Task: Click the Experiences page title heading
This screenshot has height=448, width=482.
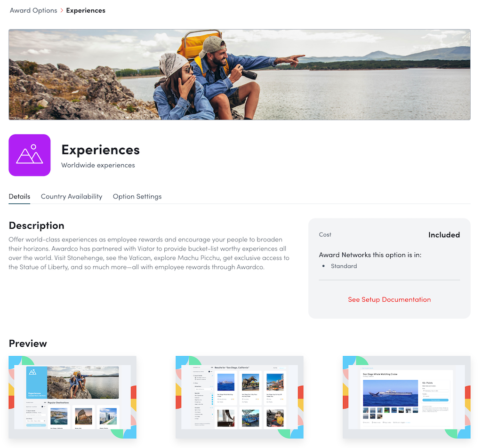Action: (100, 150)
